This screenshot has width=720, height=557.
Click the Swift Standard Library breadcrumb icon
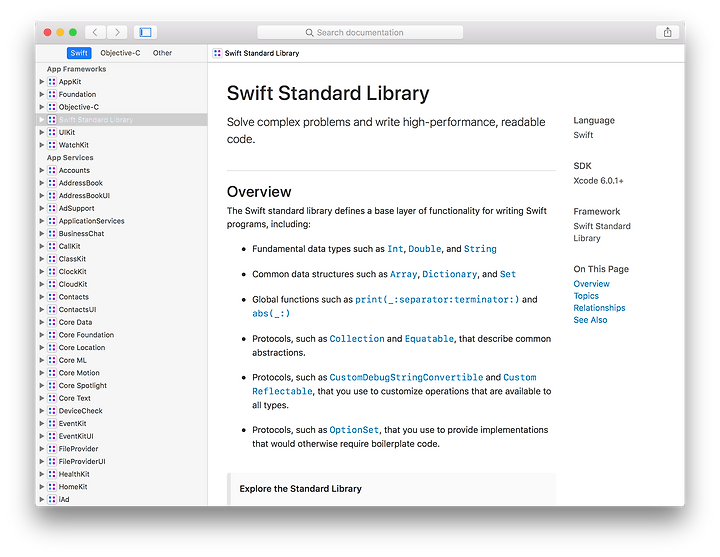tap(217, 53)
